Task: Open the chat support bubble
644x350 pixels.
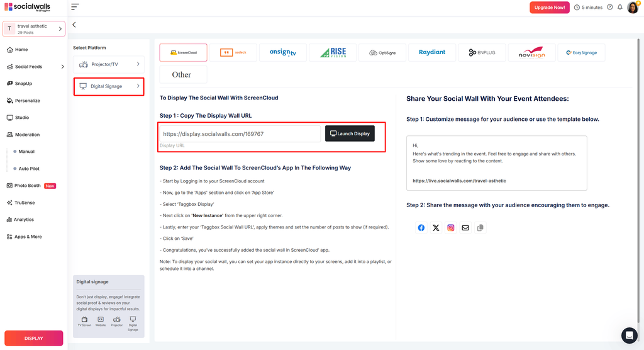Action: (x=629, y=336)
